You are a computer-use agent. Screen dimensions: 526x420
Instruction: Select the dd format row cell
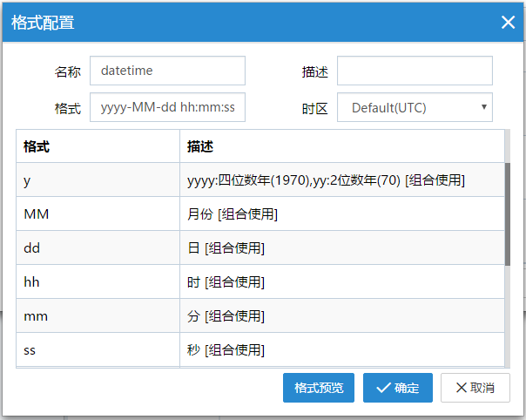pyautogui.click(x=98, y=248)
